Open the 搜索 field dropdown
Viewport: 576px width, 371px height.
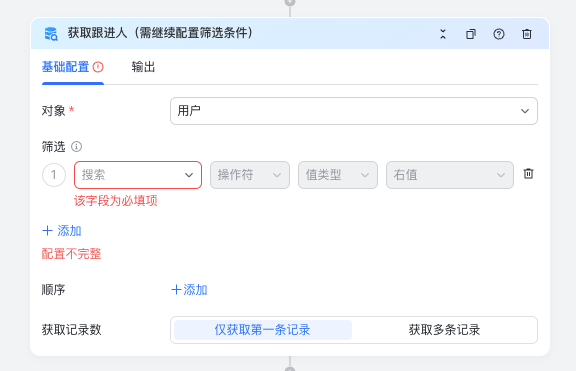pyautogui.click(x=138, y=175)
